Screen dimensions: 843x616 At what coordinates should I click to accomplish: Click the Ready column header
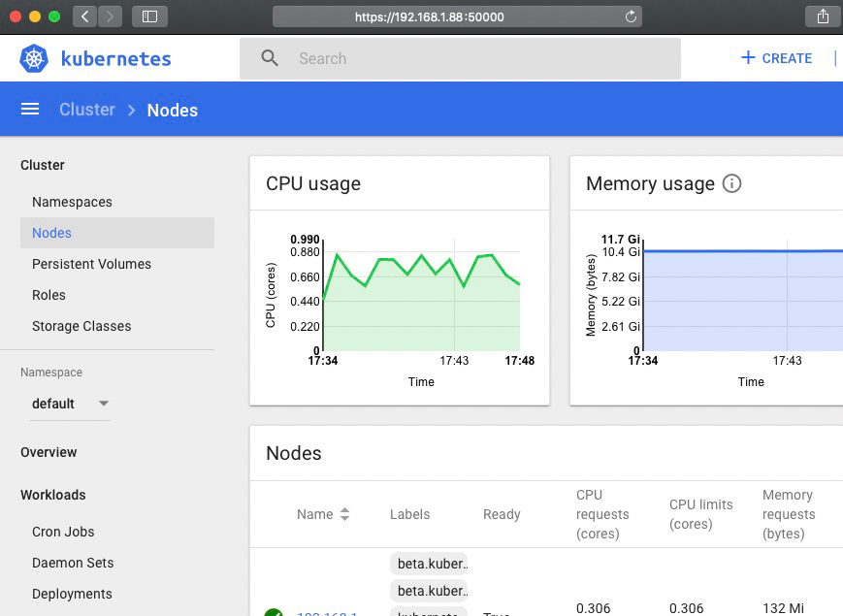[502, 514]
